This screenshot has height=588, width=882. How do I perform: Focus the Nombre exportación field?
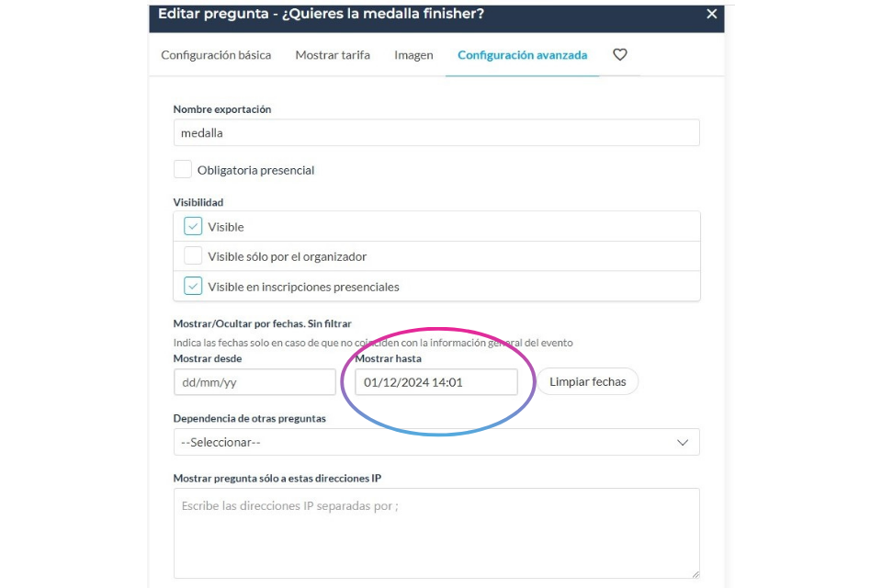(x=436, y=133)
